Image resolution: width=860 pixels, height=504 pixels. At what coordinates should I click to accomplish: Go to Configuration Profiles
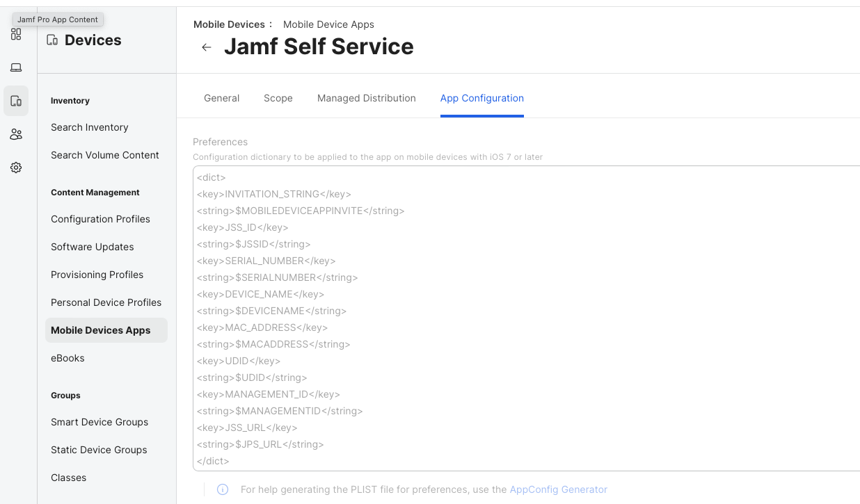tap(101, 219)
